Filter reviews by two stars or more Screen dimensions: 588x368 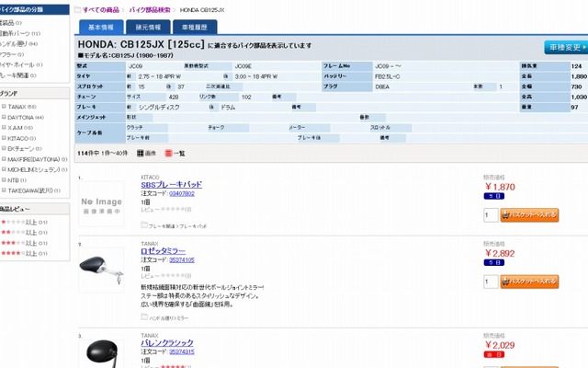click(x=24, y=233)
